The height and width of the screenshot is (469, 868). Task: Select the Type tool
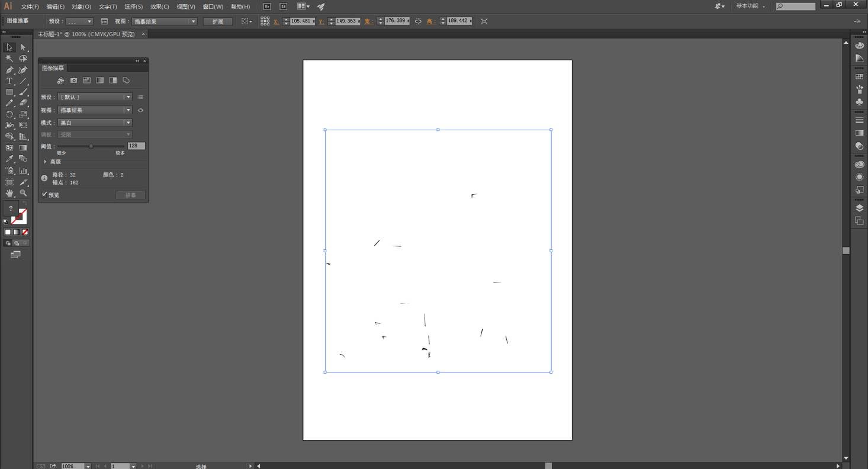click(9, 81)
